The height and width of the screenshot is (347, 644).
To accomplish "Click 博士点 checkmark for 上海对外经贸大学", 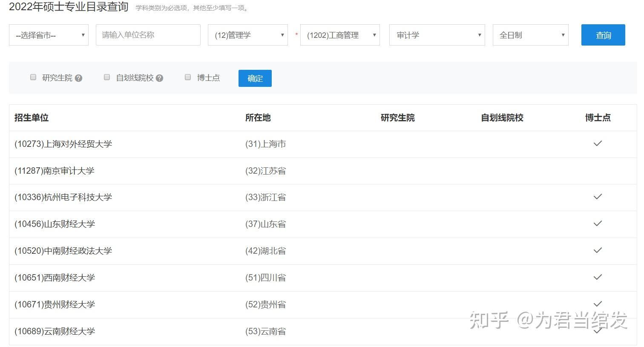I will click(x=598, y=143).
